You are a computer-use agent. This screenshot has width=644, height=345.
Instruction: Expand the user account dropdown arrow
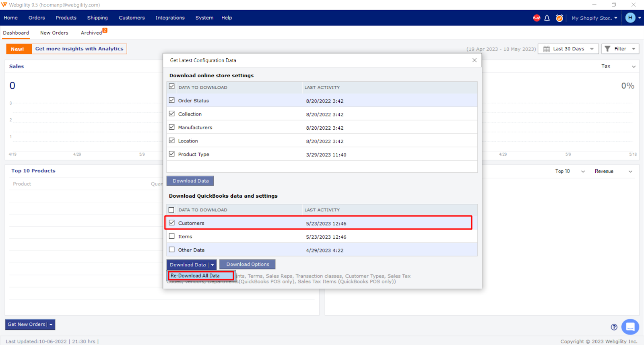tap(640, 18)
